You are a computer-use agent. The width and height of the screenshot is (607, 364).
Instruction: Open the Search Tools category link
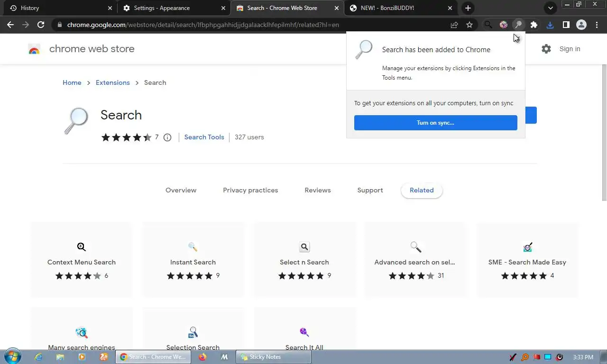[x=204, y=137]
